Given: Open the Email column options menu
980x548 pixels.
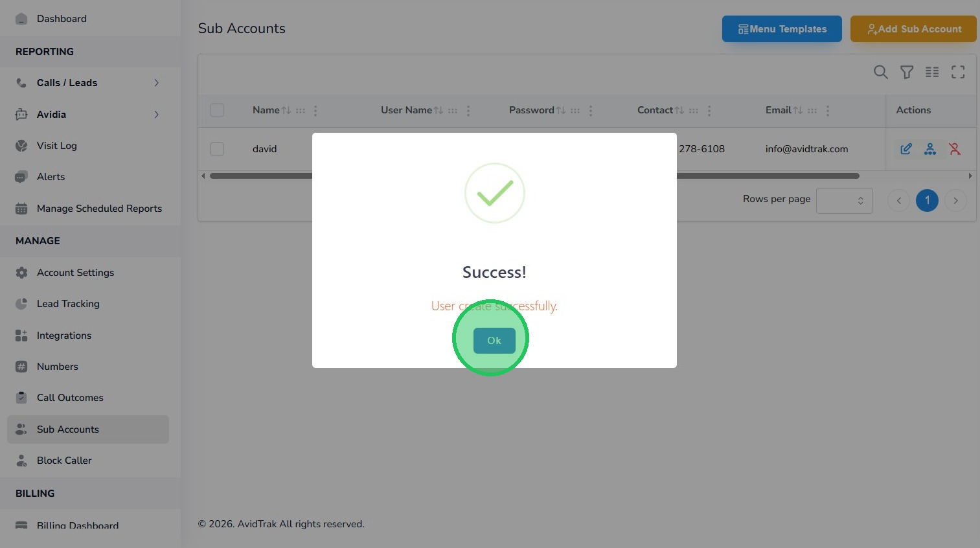Looking at the screenshot, I should click(x=828, y=111).
